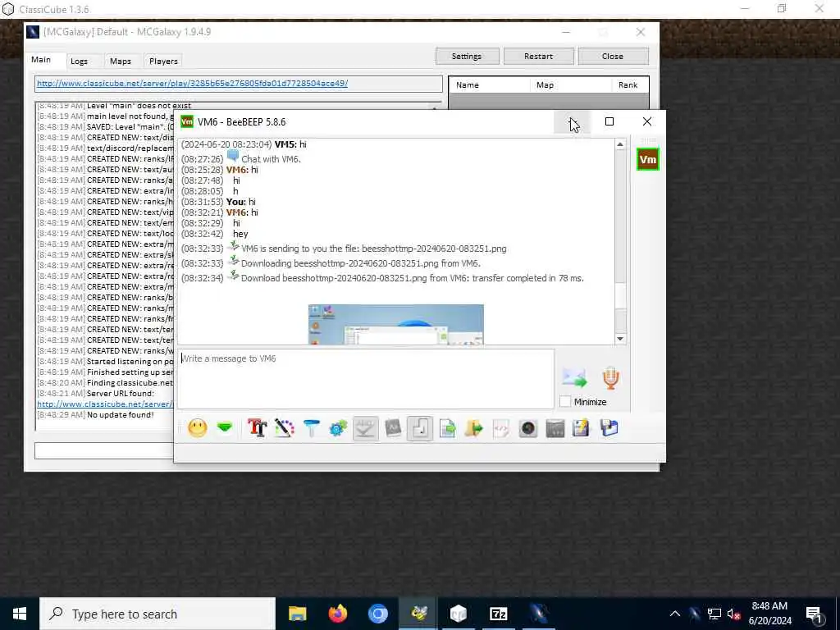
Task: Open Firefox from the taskbar
Action: [x=337, y=614]
